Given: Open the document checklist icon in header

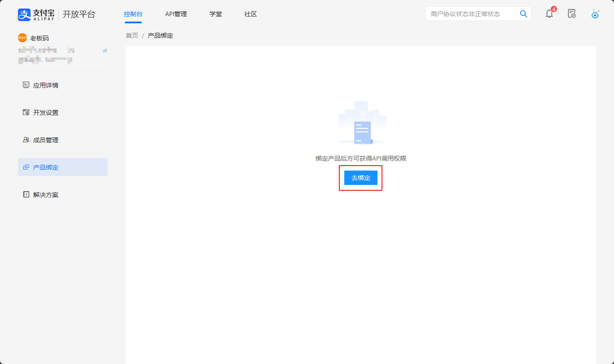Looking at the screenshot, I should coord(571,14).
